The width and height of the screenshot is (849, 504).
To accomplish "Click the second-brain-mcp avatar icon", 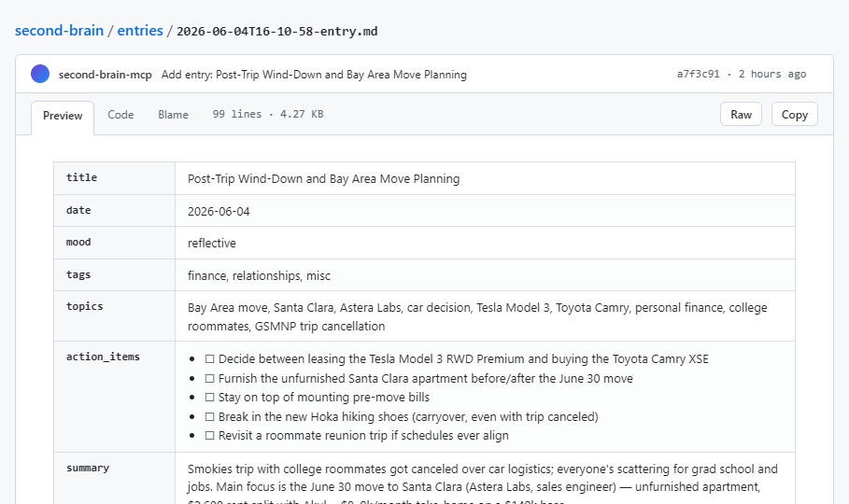I will (40, 74).
